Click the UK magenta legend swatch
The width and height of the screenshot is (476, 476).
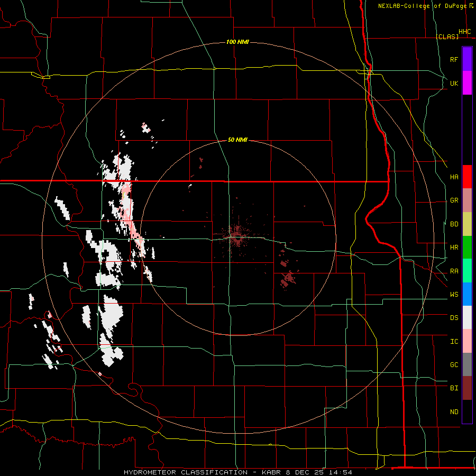pyautogui.click(x=467, y=83)
